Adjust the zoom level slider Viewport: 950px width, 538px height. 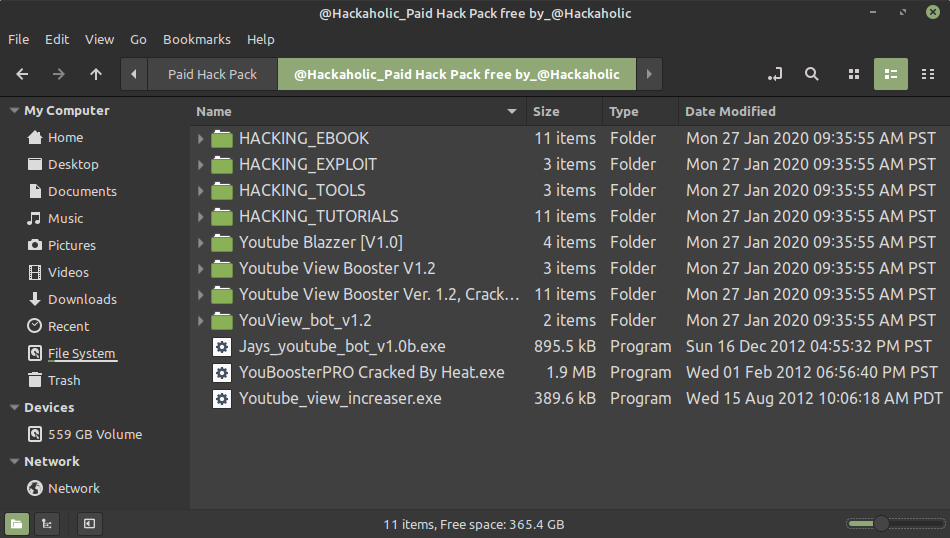pos(895,523)
